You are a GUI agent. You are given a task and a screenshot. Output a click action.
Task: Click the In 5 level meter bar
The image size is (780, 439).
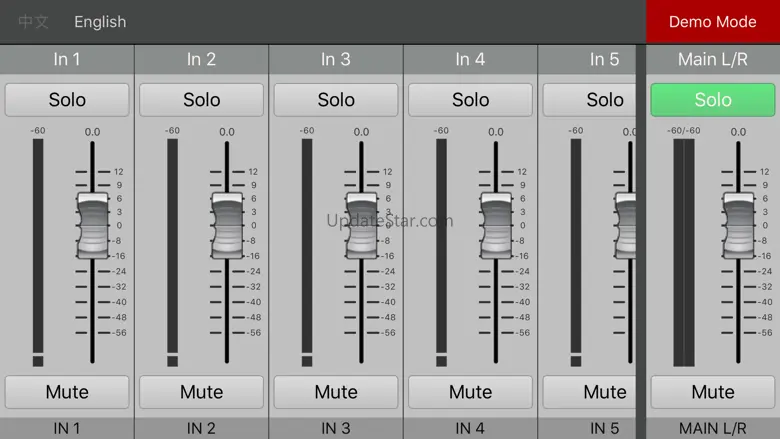coord(576,253)
